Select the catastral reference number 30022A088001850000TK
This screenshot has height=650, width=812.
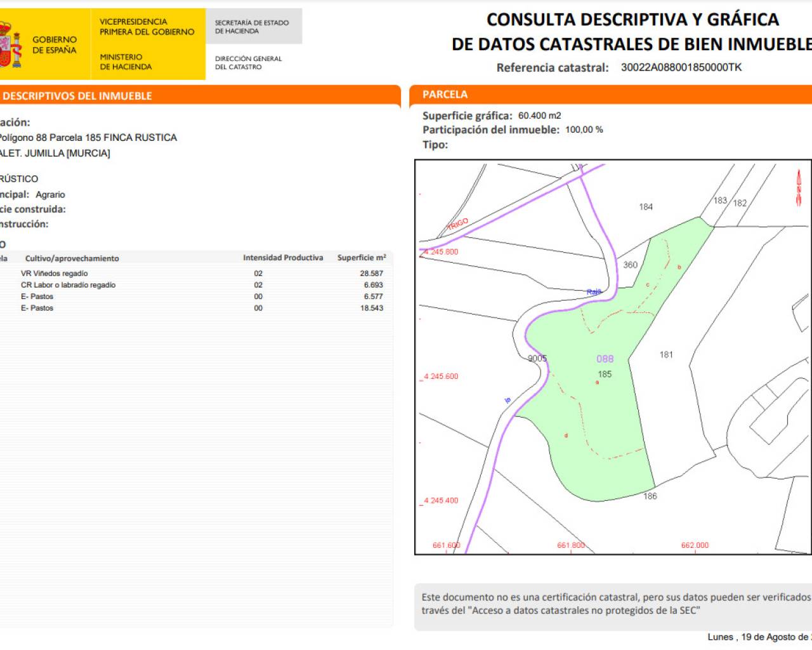681,67
